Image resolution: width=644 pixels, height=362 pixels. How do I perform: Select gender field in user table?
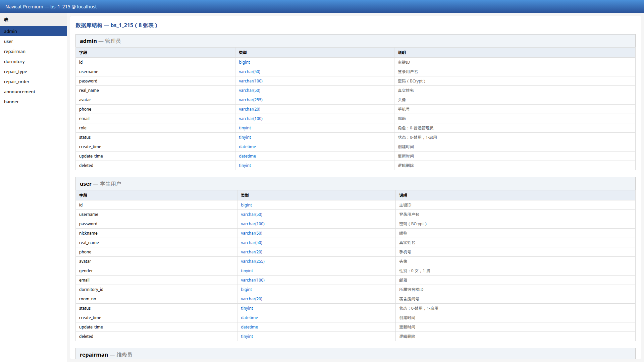pyautogui.click(x=86, y=271)
